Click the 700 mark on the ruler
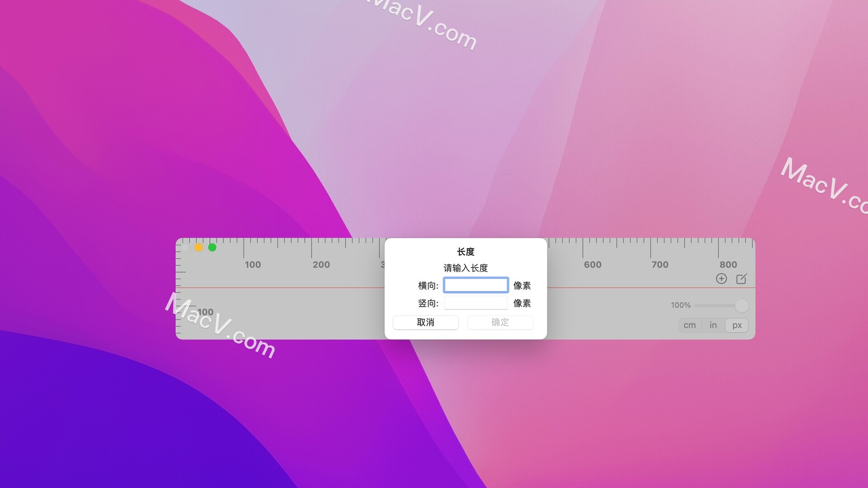Screen dimensions: 868x488 pyautogui.click(x=660, y=265)
